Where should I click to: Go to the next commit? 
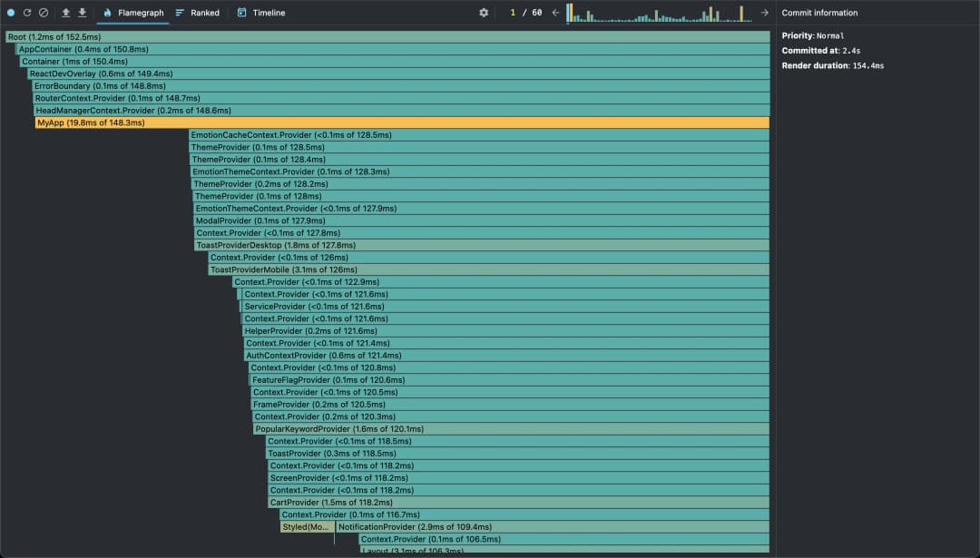pos(764,13)
